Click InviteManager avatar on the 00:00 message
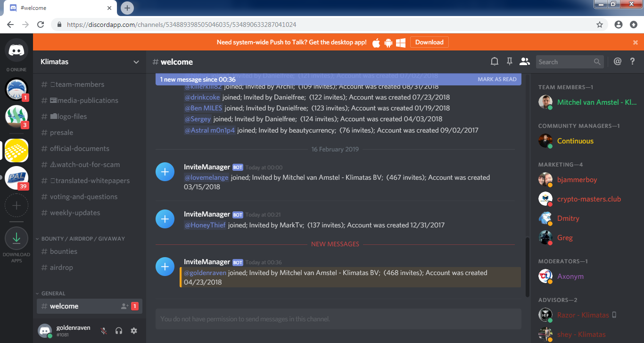 [x=165, y=172]
